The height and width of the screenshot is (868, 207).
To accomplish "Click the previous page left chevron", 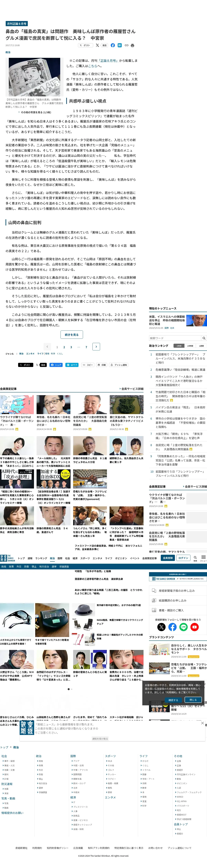I will pos(47,346).
